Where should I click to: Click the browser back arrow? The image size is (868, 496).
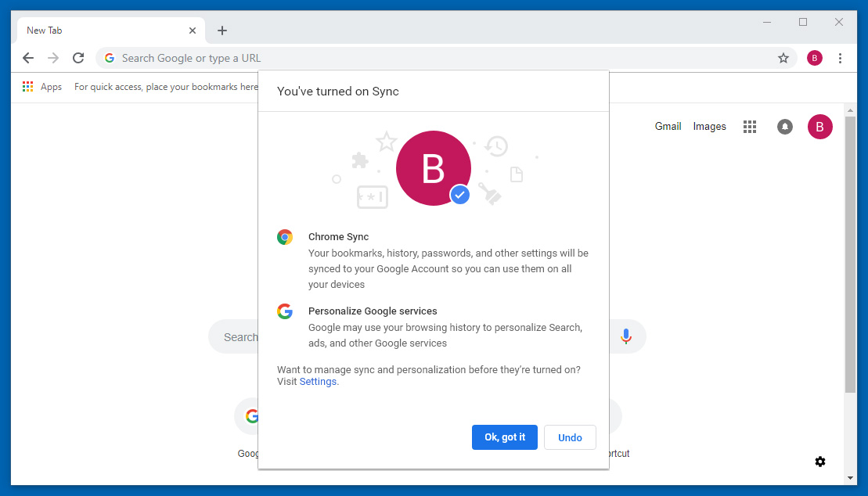[28, 58]
